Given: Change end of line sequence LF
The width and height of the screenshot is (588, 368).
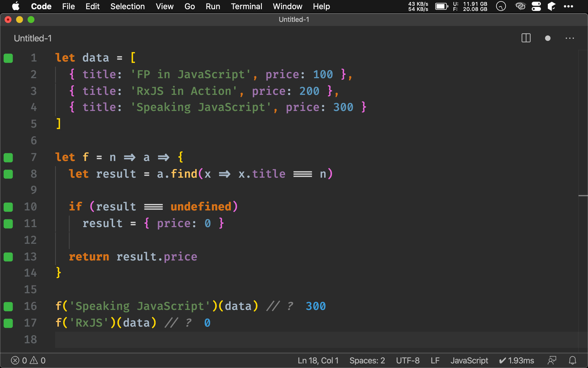Looking at the screenshot, I should [435, 361].
